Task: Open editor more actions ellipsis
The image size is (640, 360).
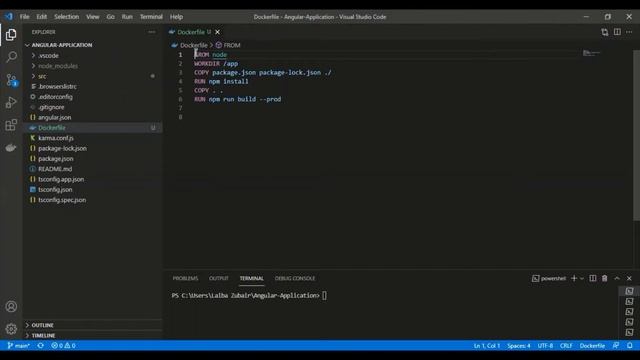Action: (x=629, y=32)
